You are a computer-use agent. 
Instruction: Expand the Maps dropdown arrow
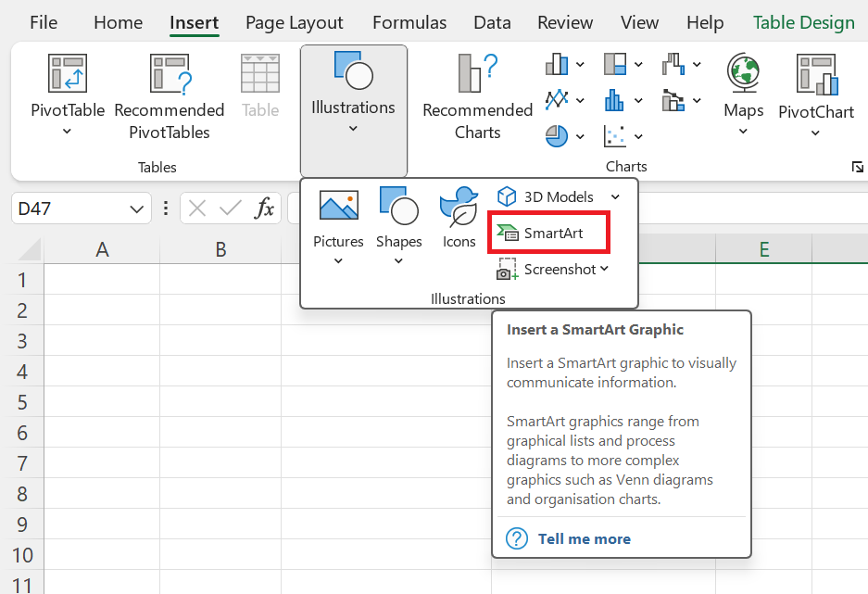[x=744, y=132]
